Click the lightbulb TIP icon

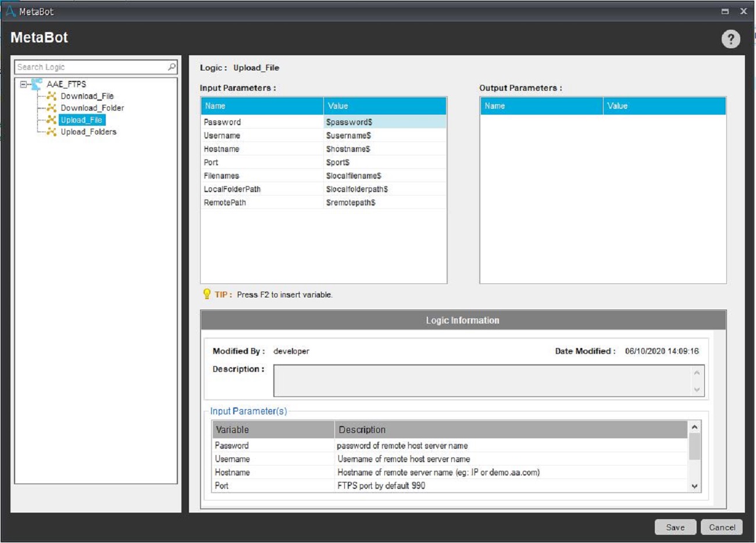coord(206,294)
